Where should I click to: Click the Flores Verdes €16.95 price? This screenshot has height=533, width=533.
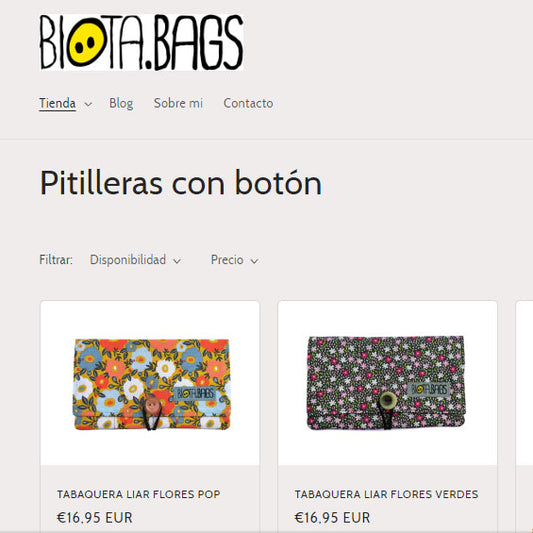[332, 518]
